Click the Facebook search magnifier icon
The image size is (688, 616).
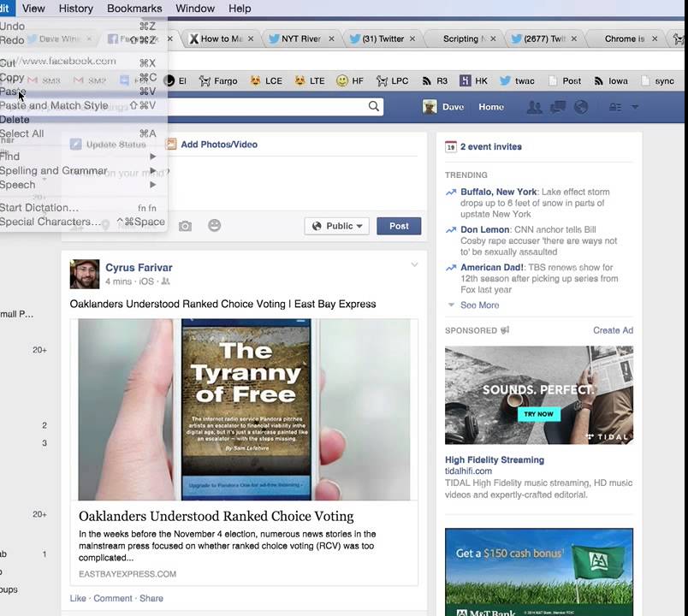coord(373,106)
